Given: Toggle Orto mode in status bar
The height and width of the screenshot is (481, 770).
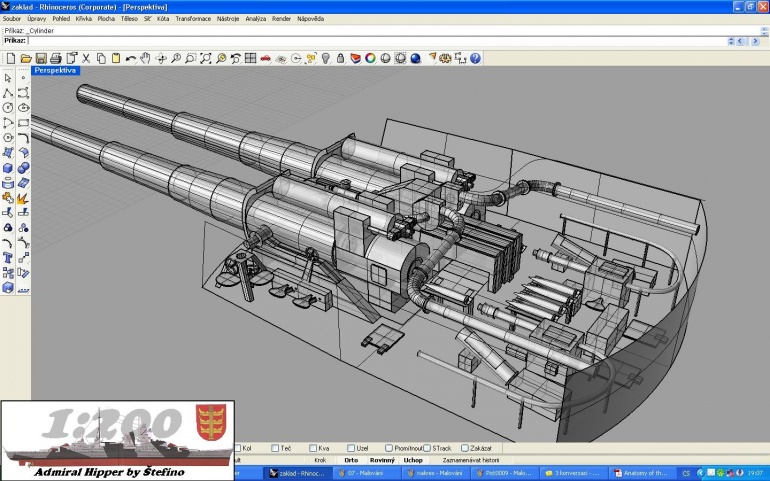Looking at the screenshot, I should click(x=351, y=460).
